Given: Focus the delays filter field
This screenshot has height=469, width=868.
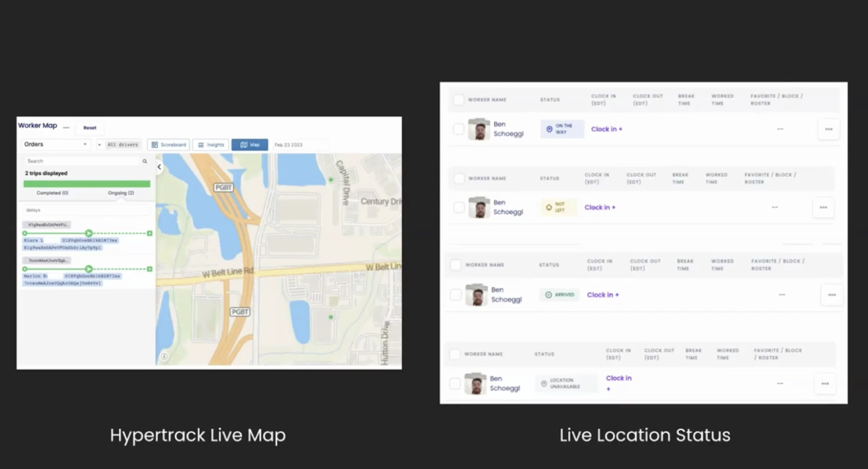Looking at the screenshot, I should 87,210.
